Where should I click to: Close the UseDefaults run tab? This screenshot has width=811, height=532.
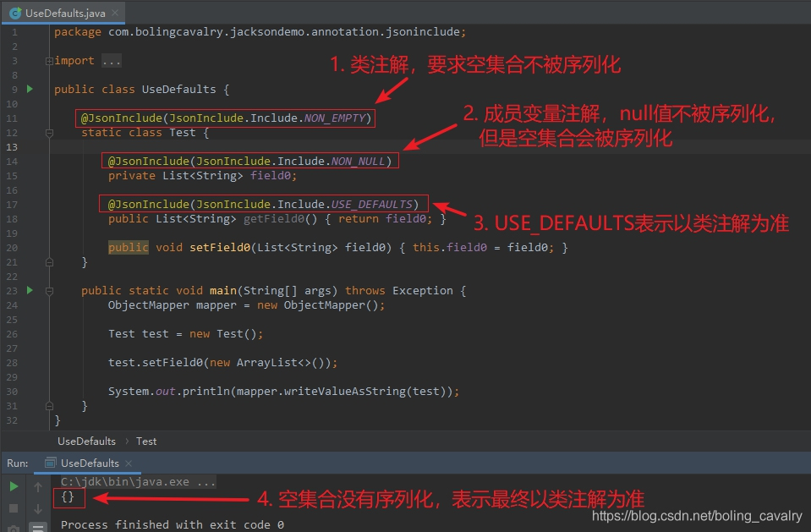129,463
